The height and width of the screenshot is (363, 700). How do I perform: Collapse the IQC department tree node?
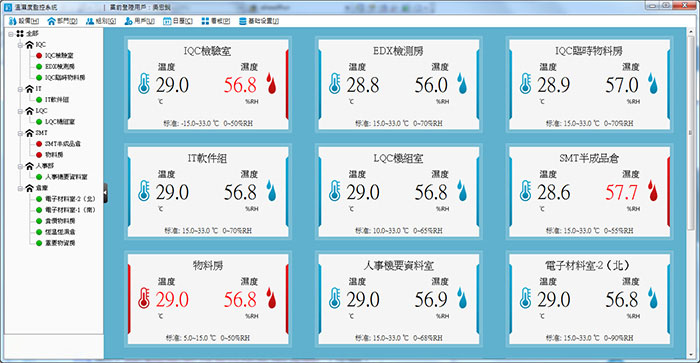point(20,45)
